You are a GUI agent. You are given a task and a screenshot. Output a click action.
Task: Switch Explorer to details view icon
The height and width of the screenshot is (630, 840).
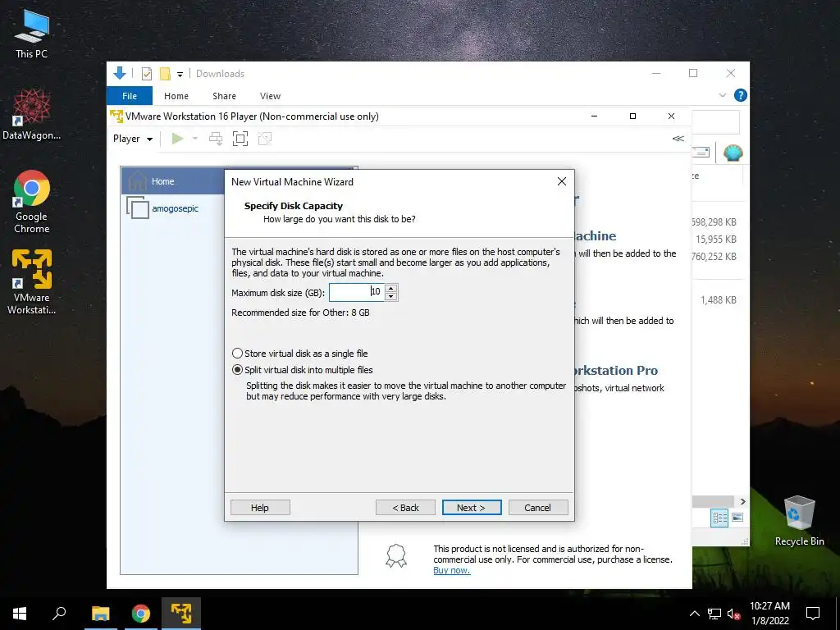[x=720, y=518]
